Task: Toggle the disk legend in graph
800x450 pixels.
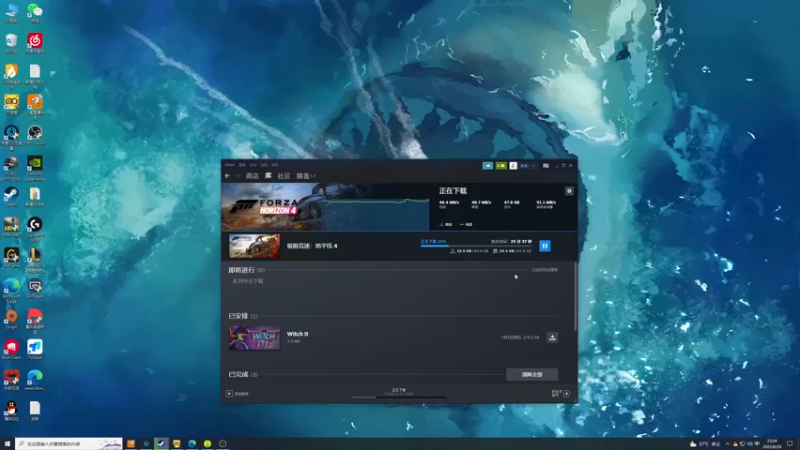Action: click(465, 224)
